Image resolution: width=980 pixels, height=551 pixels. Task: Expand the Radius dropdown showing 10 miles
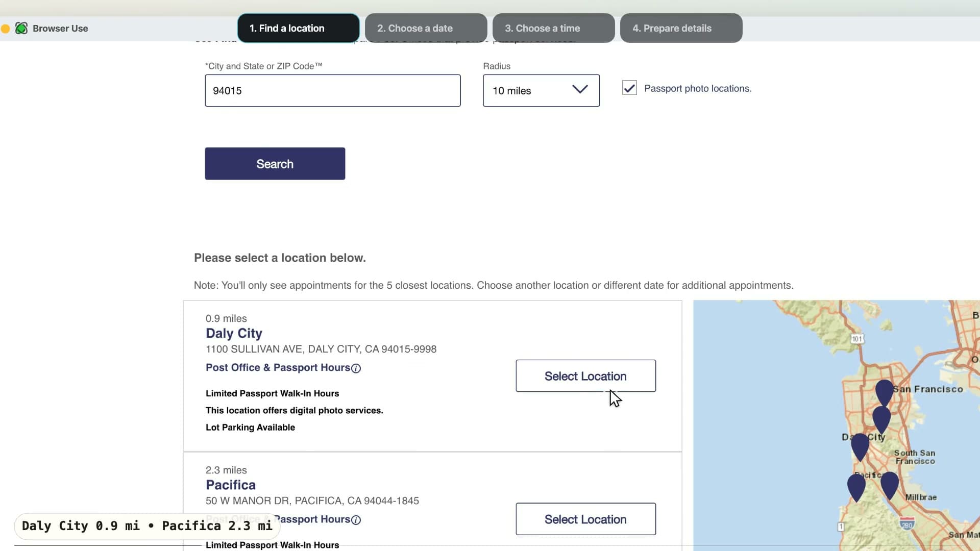541,90
